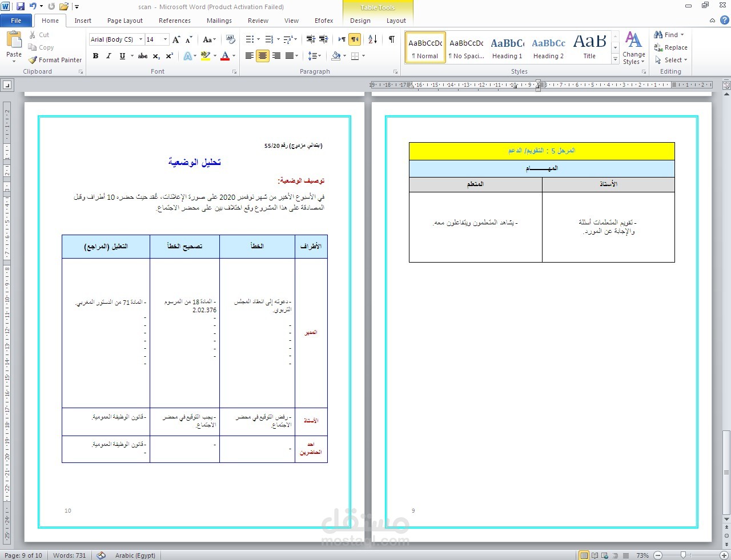
Task: Switch to Web Layout view
Action: click(605, 555)
